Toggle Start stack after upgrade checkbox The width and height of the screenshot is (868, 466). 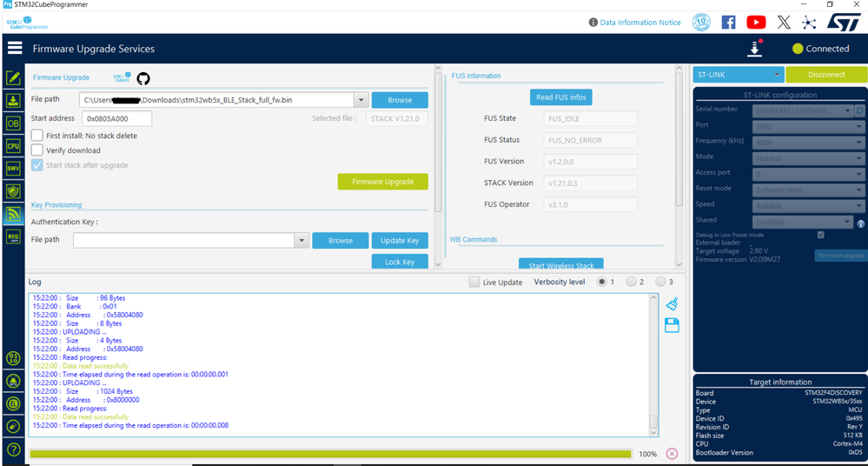37,165
